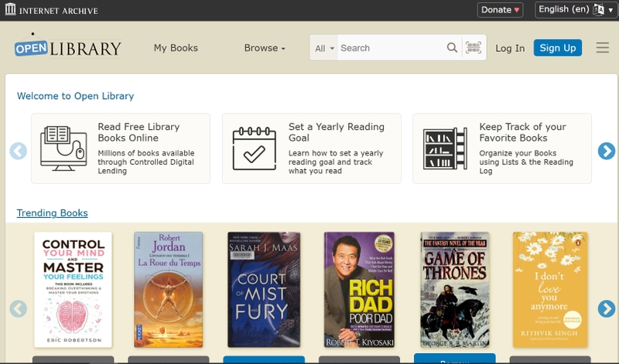Screen dimensions: 619x364
Task: Focus the Search text field
Action: 391,48
